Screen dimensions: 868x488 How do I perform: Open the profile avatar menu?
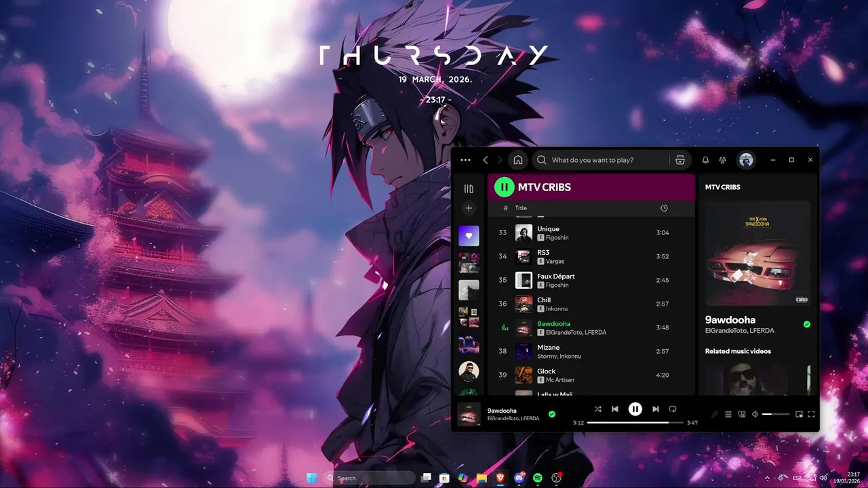(747, 160)
